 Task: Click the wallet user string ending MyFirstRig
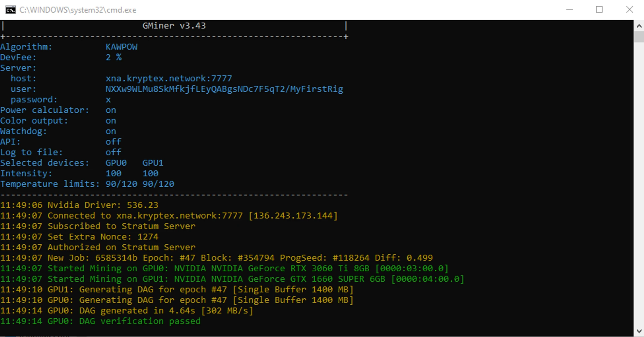click(224, 89)
